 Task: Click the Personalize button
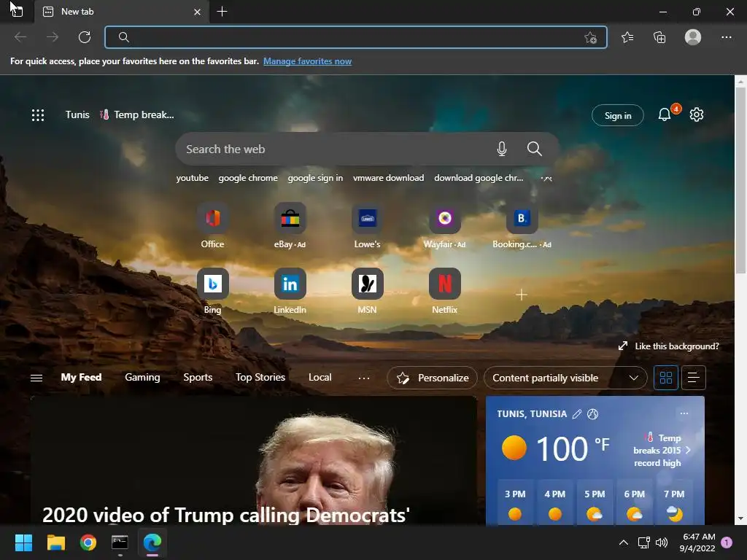pyautogui.click(x=432, y=378)
